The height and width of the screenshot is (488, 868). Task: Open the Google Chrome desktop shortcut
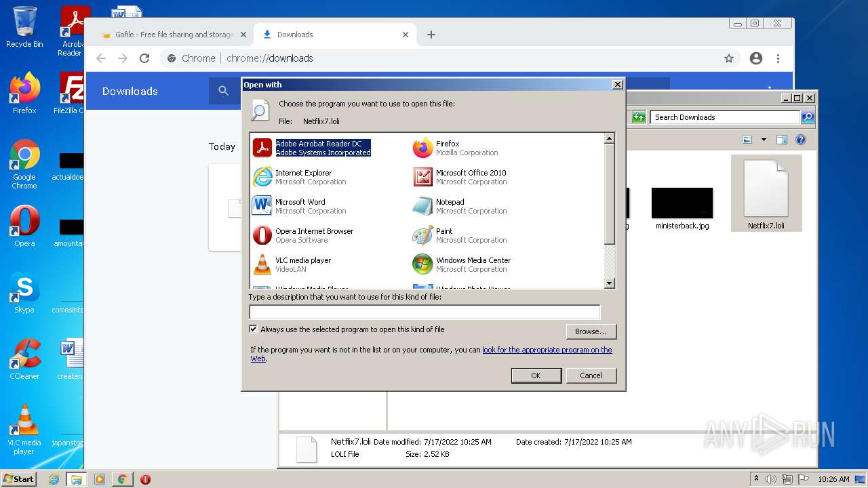pyautogui.click(x=24, y=164)
